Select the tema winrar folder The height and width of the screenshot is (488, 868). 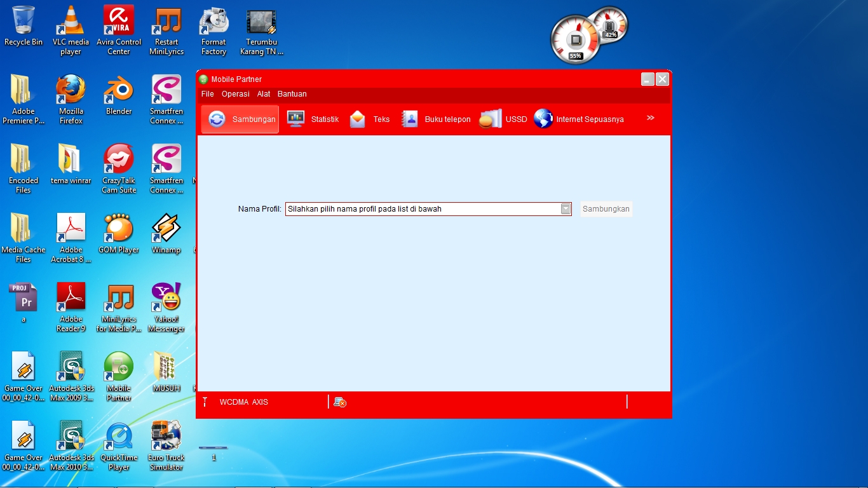click(x=71, y=165)
